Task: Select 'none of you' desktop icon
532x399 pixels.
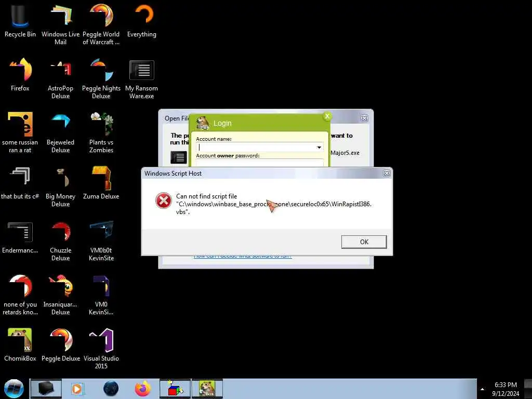Action: click(x=20, y=295)
